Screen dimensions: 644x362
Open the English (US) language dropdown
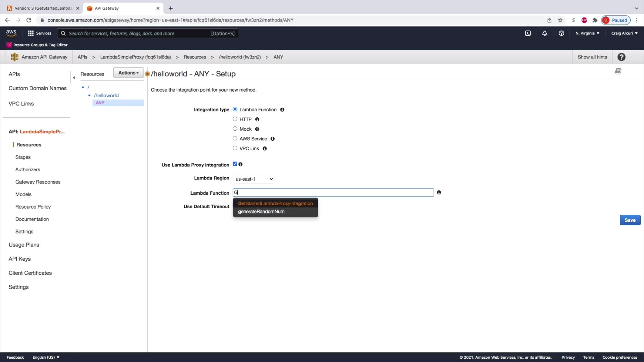pyautogui.click(x=46, y=357)
